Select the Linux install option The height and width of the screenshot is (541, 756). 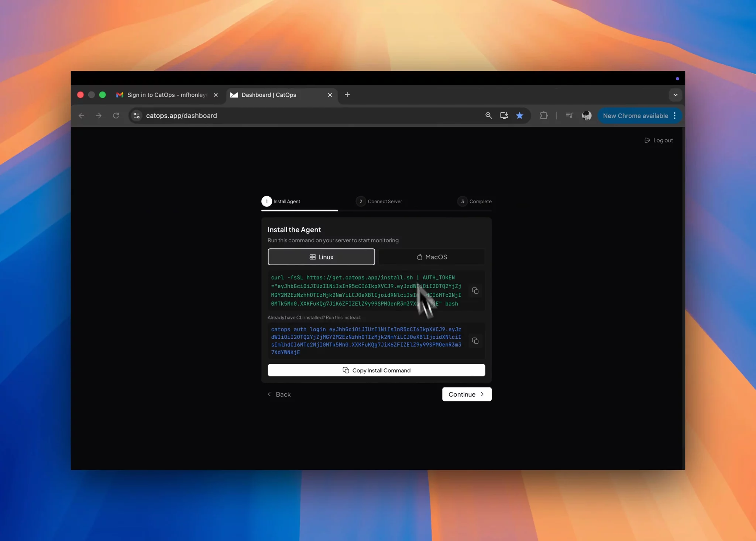click(321, 257)
